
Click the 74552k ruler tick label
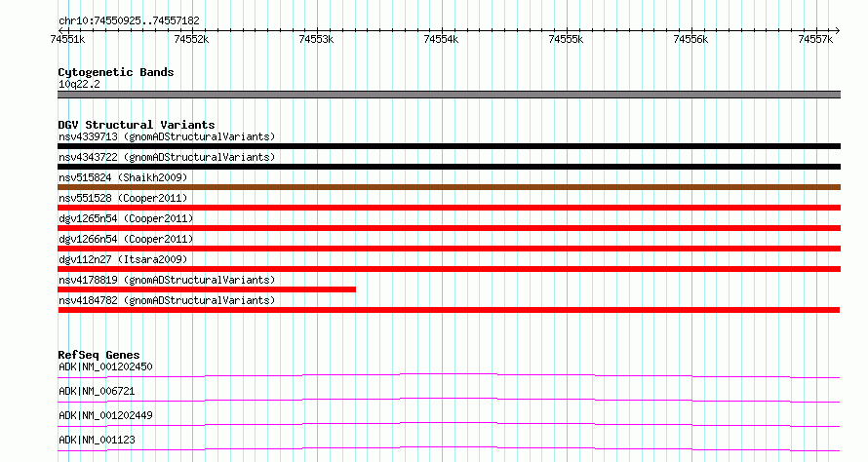(x=191, y=39)
